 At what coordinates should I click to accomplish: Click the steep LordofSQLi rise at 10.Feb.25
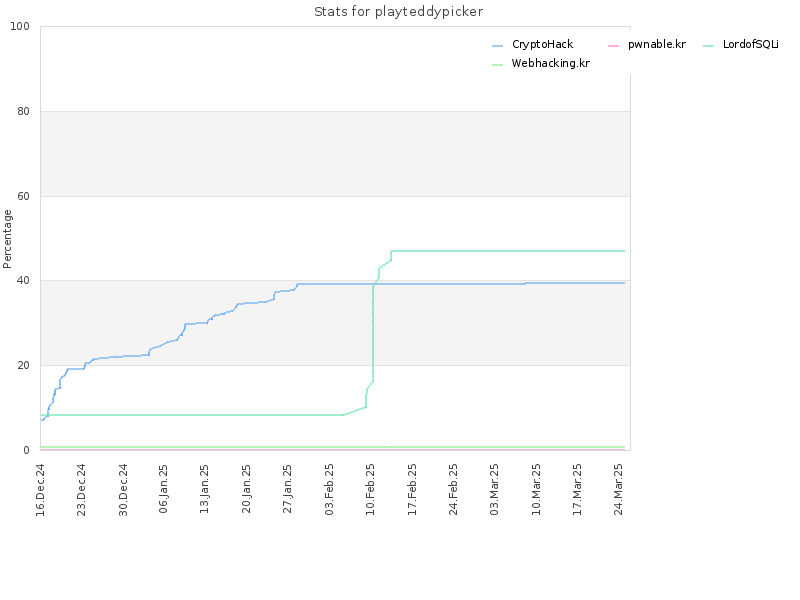[373, 334]
